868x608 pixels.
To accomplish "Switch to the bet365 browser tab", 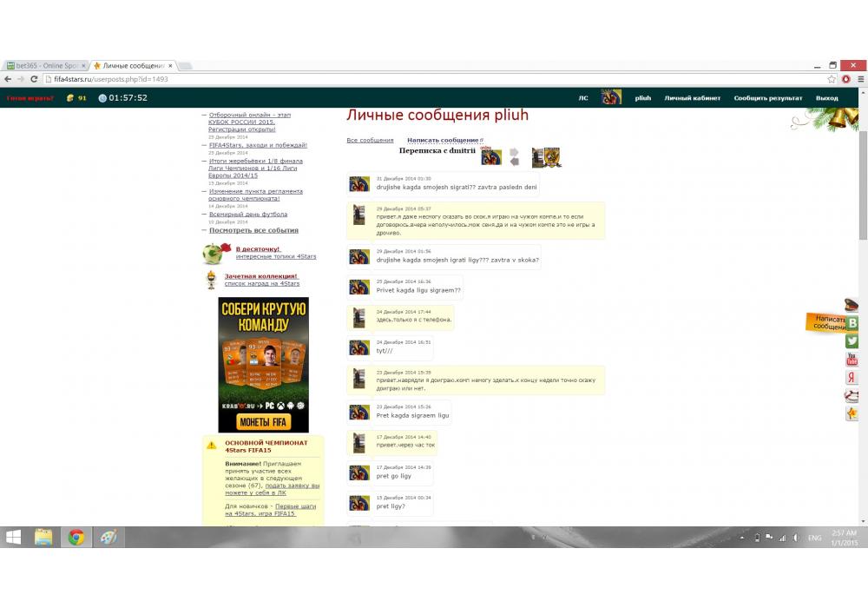I will point(46,66).
